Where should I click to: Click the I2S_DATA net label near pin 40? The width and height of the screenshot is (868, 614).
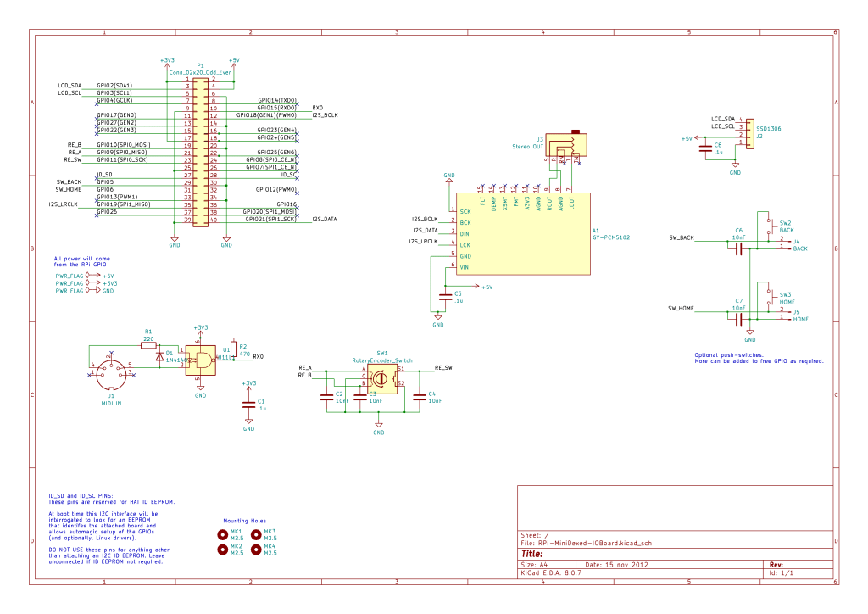tap(325, 219)
